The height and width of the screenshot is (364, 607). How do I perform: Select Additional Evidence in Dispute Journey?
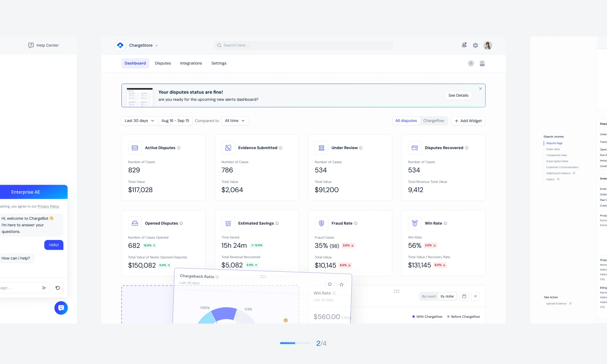click(x=558, y=173)
